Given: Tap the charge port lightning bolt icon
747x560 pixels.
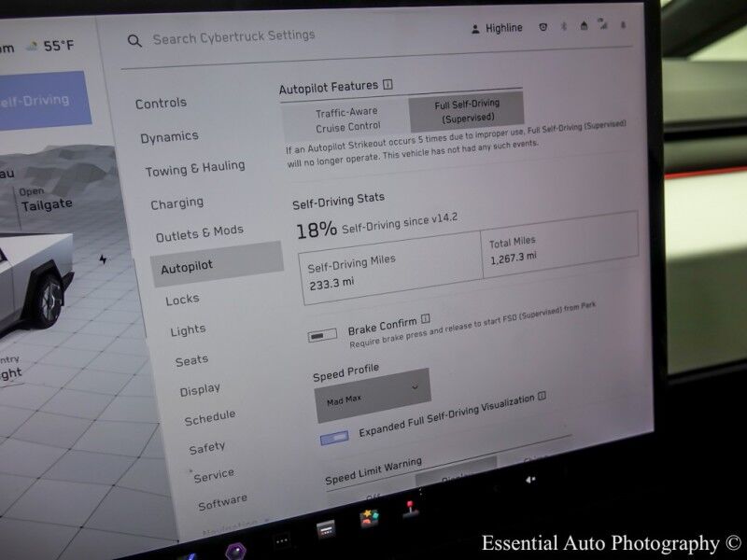Looking at the screenshot, I should click(x=103, y=259).
